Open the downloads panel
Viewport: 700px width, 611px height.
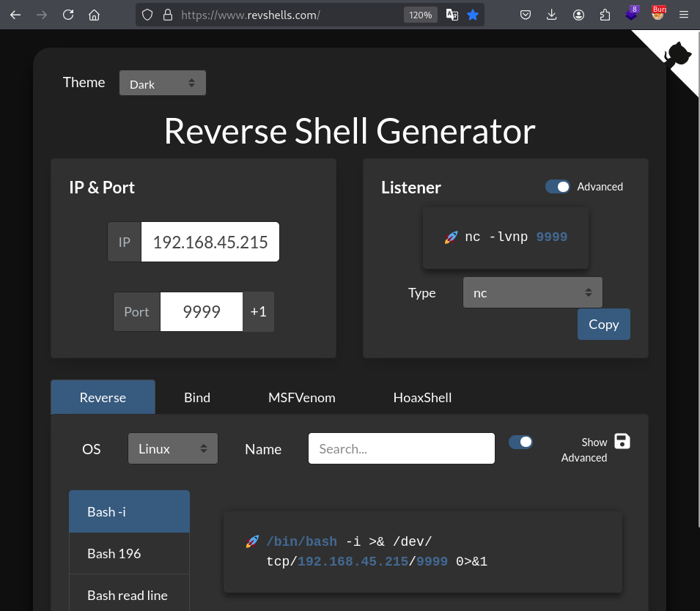(x=552, y=15)
